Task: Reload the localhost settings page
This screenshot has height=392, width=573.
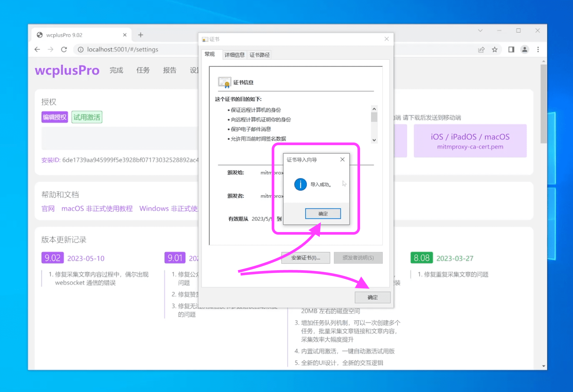Action: pos(64,50)
